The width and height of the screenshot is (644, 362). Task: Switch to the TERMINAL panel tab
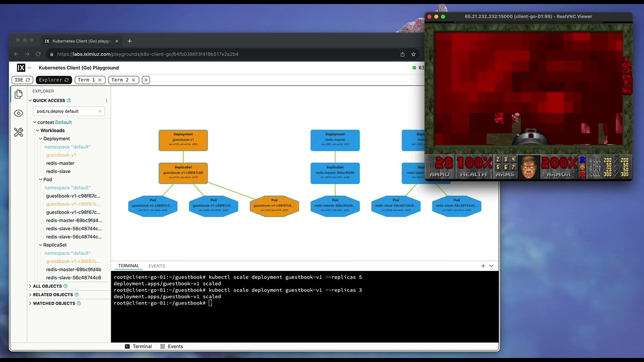click(x=128, y=266)
